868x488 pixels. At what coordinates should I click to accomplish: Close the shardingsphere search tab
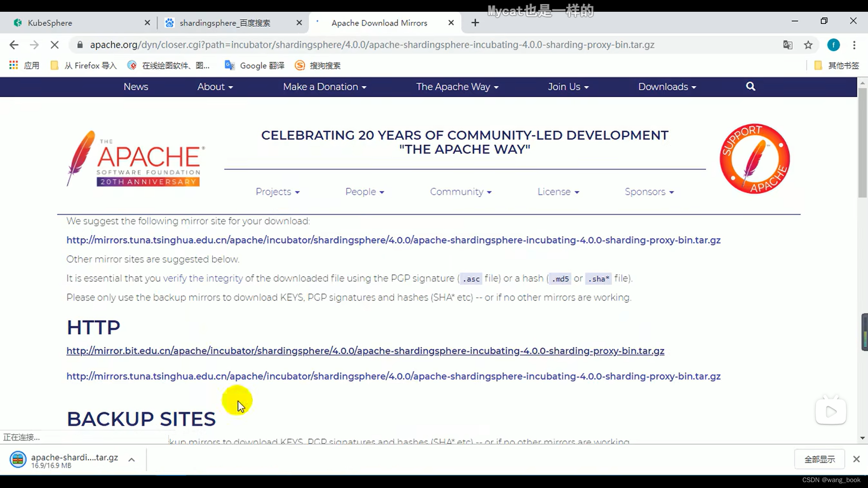point(299,23)
